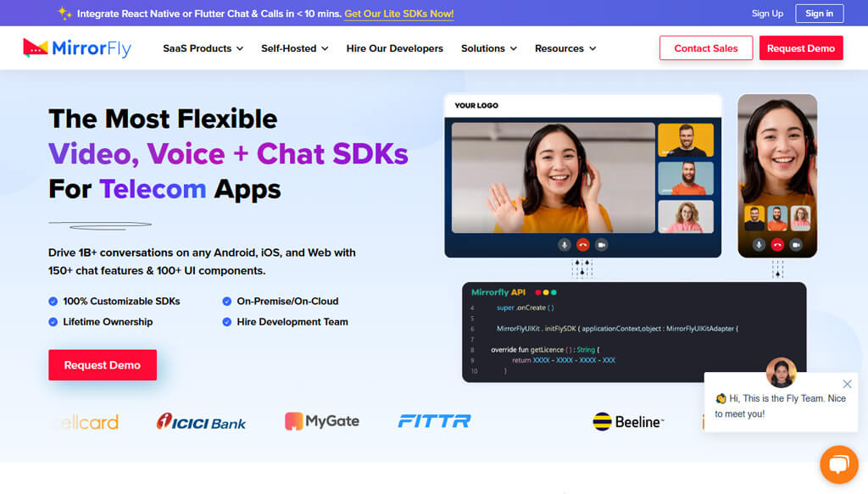Click the yellow dot in the code panel
This screenshot has width=868, height=494.
click(x=546, y=292)
